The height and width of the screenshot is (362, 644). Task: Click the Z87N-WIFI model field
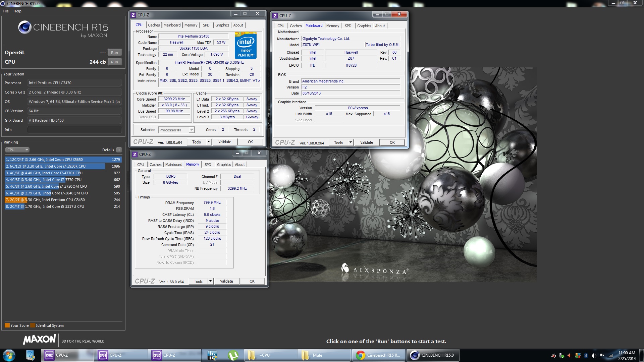[332, 45]
